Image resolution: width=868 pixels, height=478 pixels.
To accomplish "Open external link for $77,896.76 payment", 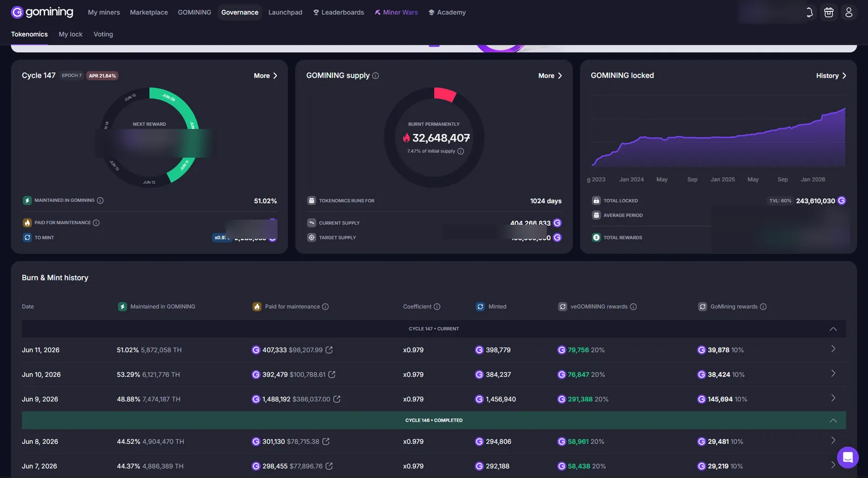I will [x=329, y=466].
